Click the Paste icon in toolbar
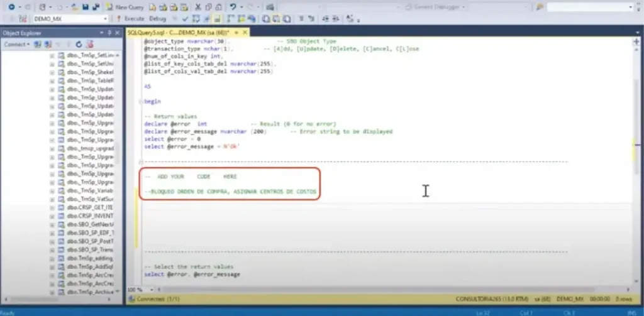 [x=218, y=7]
